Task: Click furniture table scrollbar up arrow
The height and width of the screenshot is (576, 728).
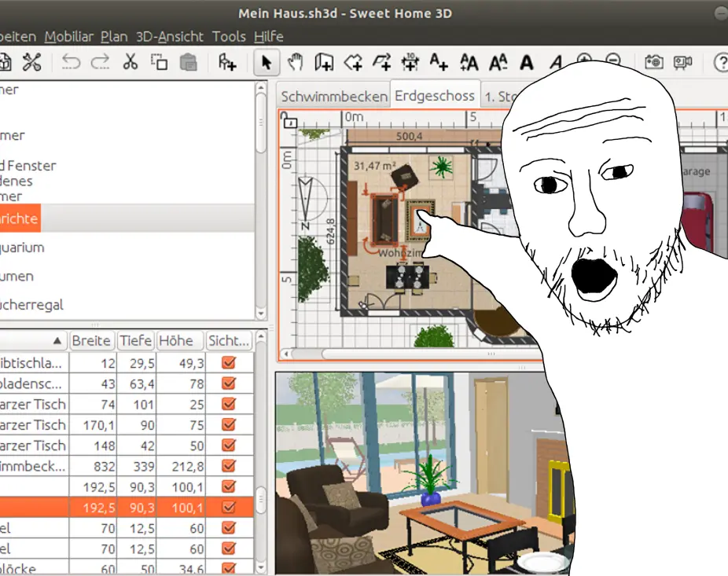Action: coord(261,335)
